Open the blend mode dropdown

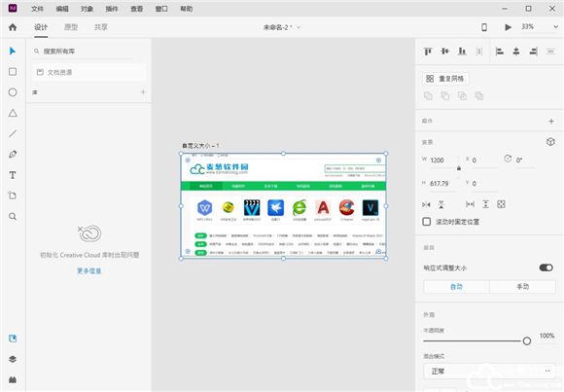tap(489, 371)
